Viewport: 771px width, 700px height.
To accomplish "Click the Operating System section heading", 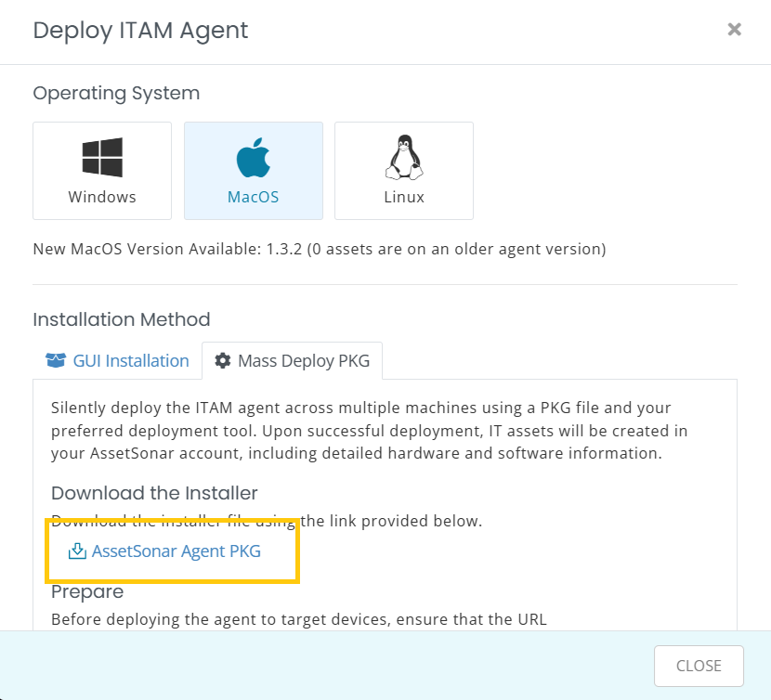I will point(116,94).
